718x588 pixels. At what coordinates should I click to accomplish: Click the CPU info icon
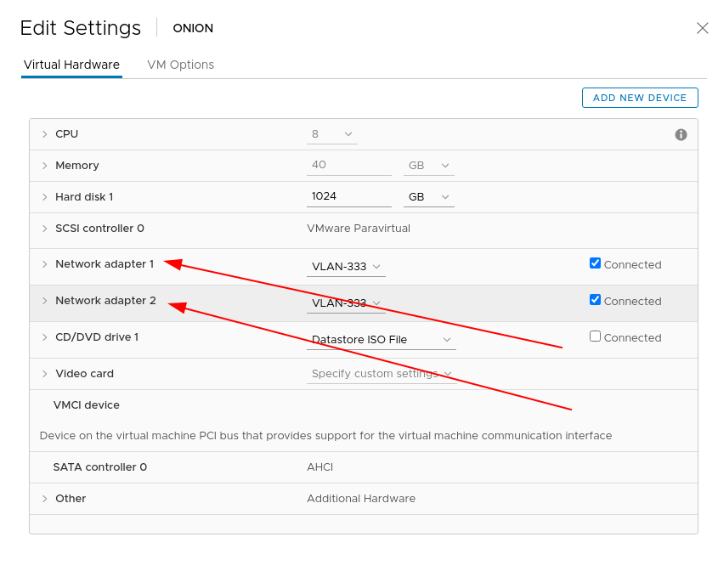(x=681, y=134)
